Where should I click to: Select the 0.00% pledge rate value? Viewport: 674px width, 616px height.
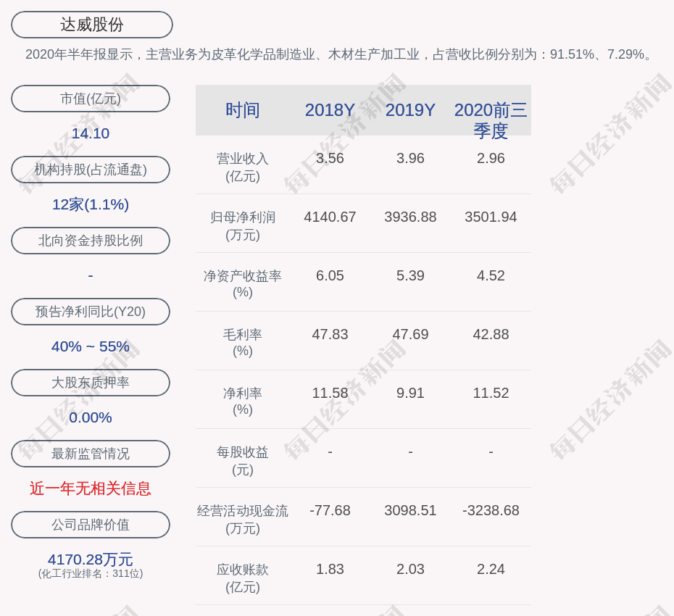91,417
